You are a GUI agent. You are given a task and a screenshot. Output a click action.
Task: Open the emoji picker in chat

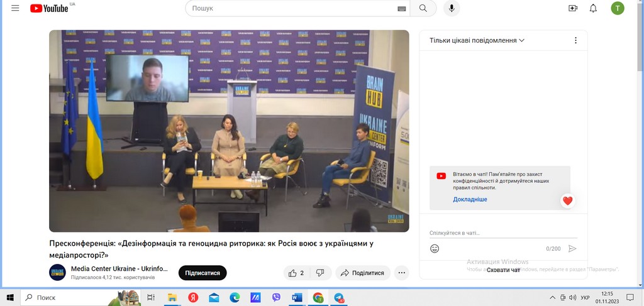pyautogui.click(x=435, y=248)
